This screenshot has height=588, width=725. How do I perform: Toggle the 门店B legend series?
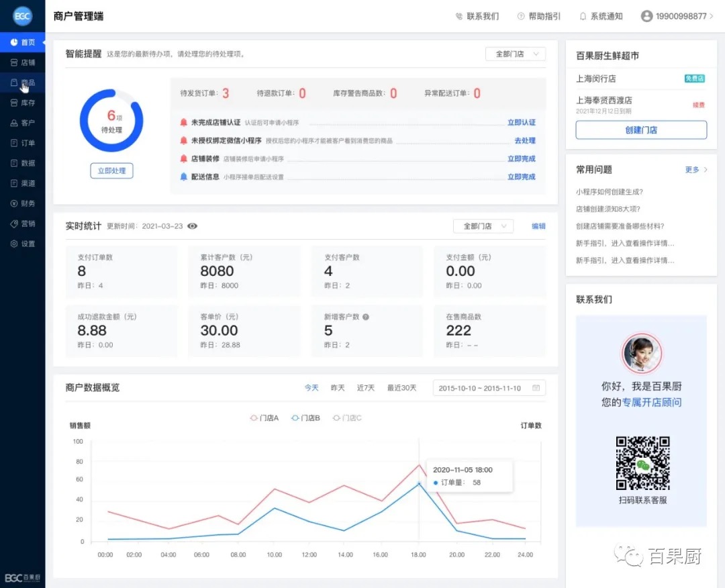tap(305, 418)
